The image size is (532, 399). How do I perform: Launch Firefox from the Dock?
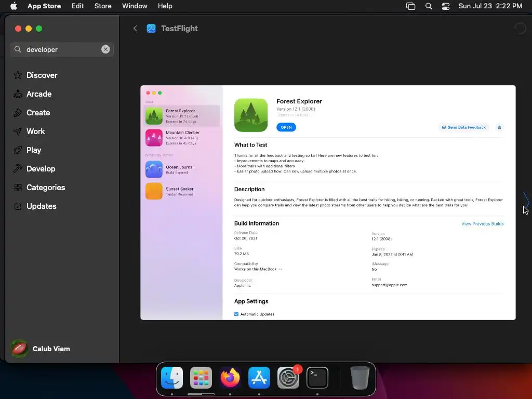(x=230, y=378)
